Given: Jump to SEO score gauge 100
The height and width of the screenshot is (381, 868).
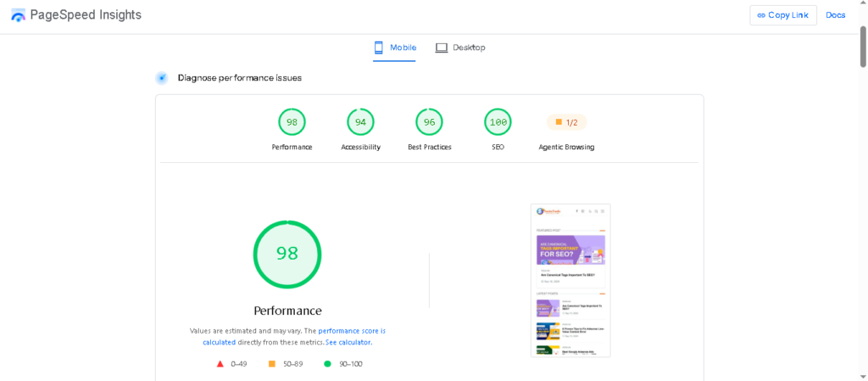Looking at the screenshot, I should (x=498, y=122).
